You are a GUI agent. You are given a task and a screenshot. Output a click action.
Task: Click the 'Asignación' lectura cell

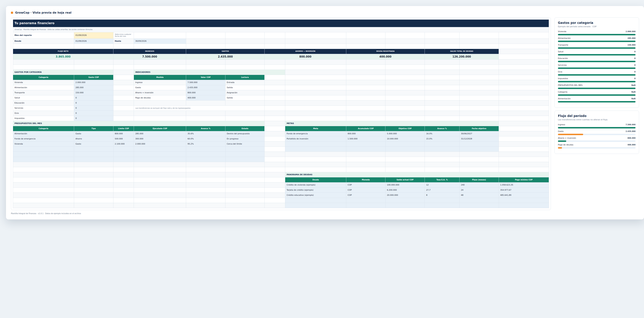tap(245, 93)
